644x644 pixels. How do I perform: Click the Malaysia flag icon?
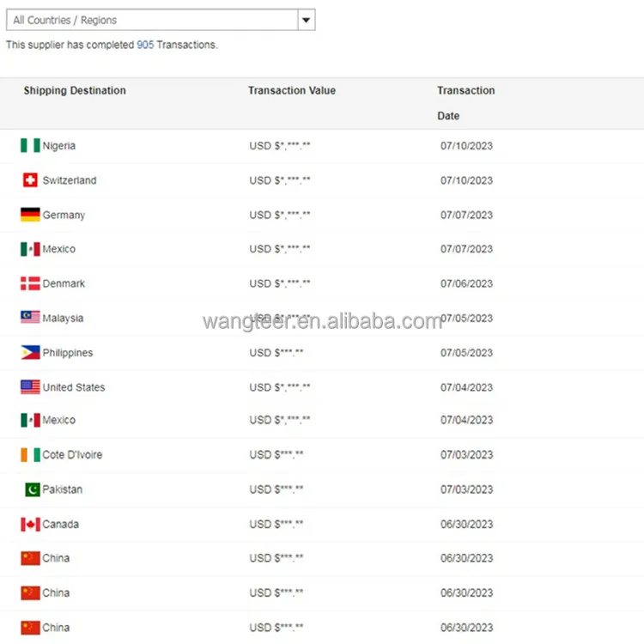[30, 318]
